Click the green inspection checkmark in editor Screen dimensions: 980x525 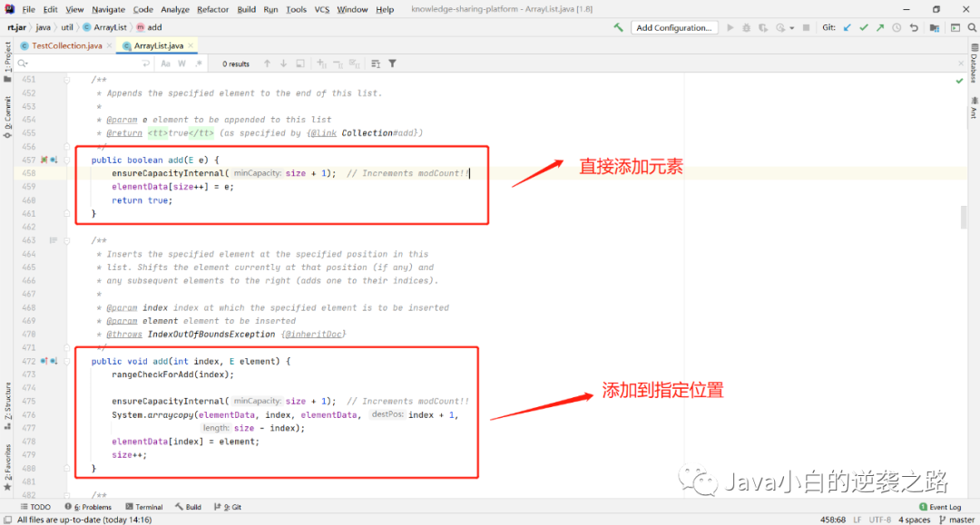[x=959, y=81]
